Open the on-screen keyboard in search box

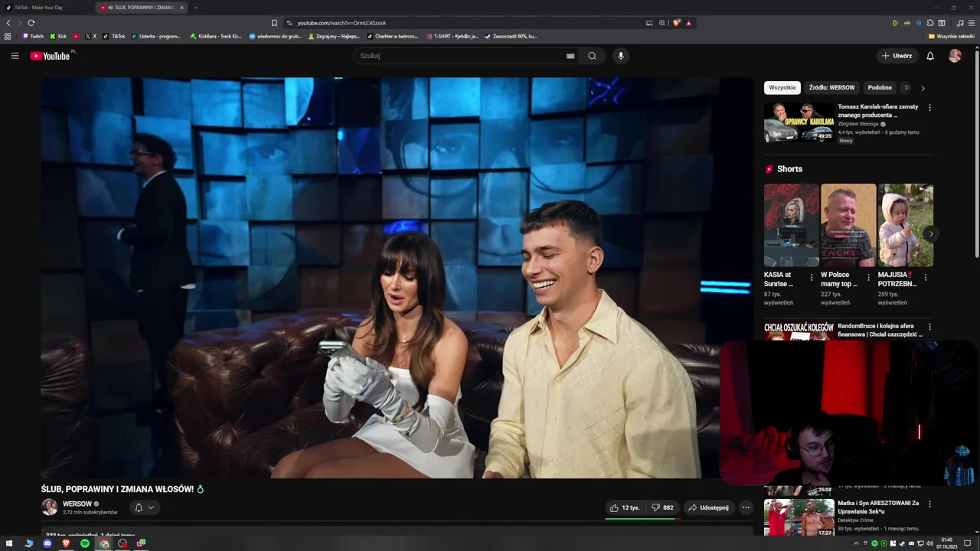pyautogui.click(x=570, y=56)
